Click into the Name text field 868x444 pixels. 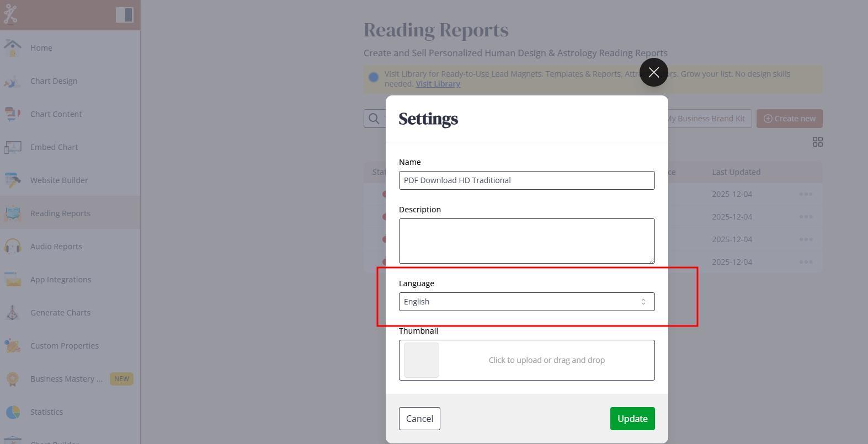click(526, 180)
